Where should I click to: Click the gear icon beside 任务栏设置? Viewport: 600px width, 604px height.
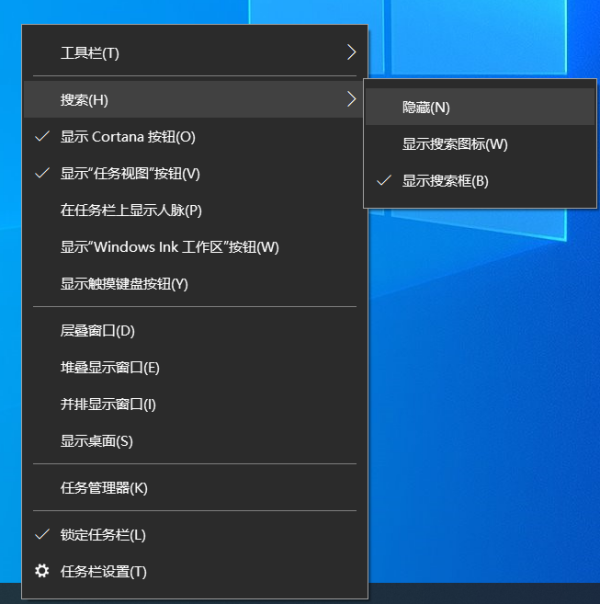click(41, 571)
